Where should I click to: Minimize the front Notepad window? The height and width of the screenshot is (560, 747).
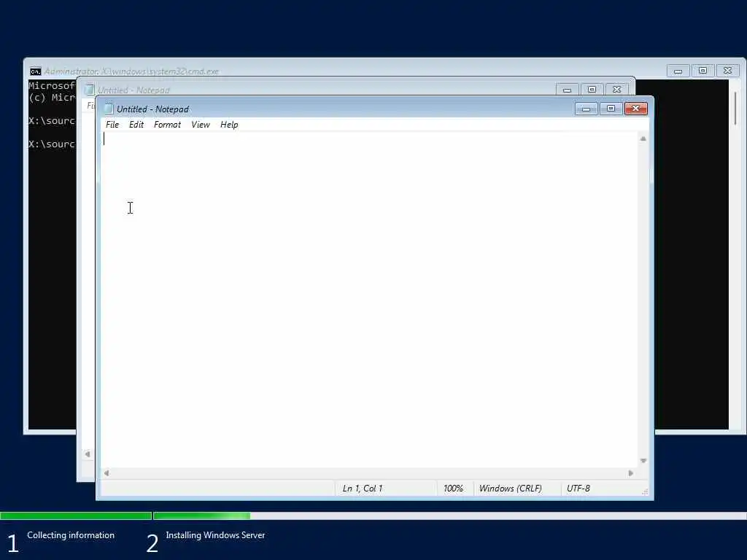click(x=586, y=109)
